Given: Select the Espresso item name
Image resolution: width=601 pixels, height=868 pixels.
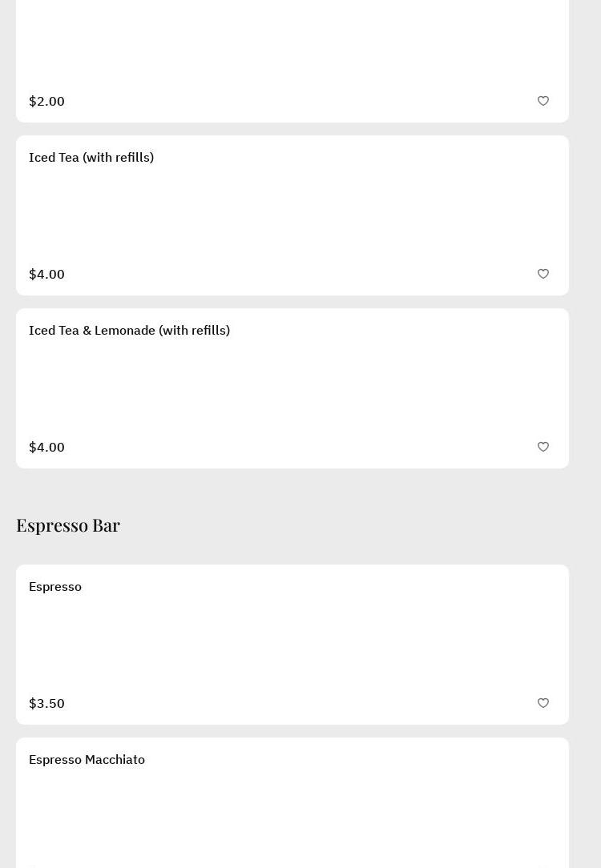Looking at the screenshot, I should (55, 587).
